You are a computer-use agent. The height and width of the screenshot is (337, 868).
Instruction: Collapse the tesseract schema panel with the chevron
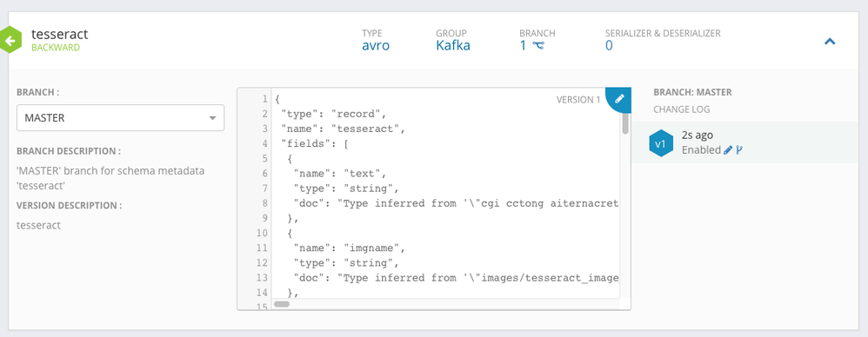(829, 41)
